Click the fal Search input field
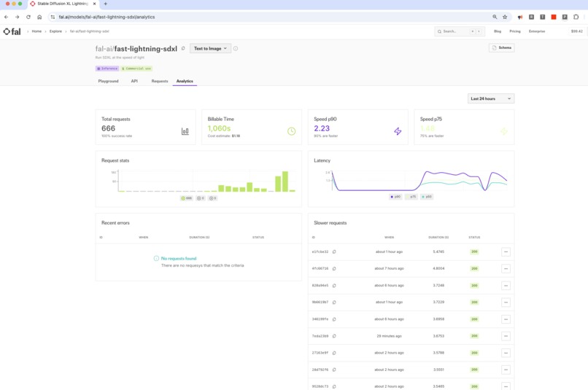Image resolution: width=588 pixels, height=390 pixels. [460, 31]
